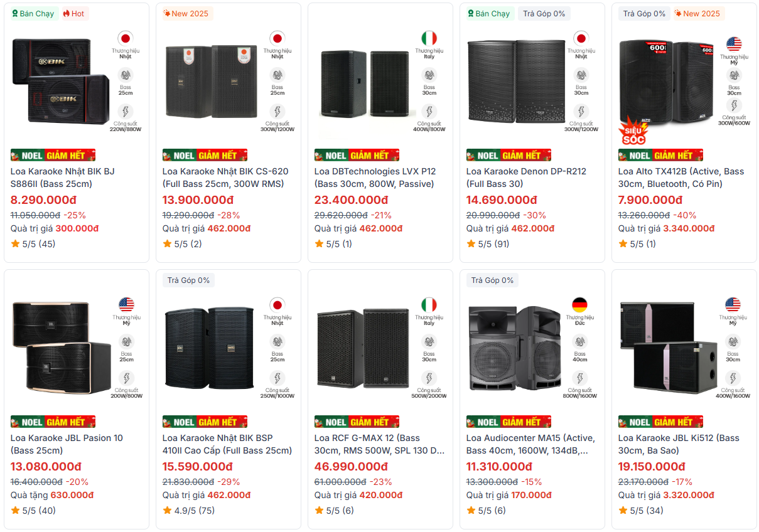
Task: Click the Germany flag on Audiocenter MA15 card
Action: [x=579, y=305]
